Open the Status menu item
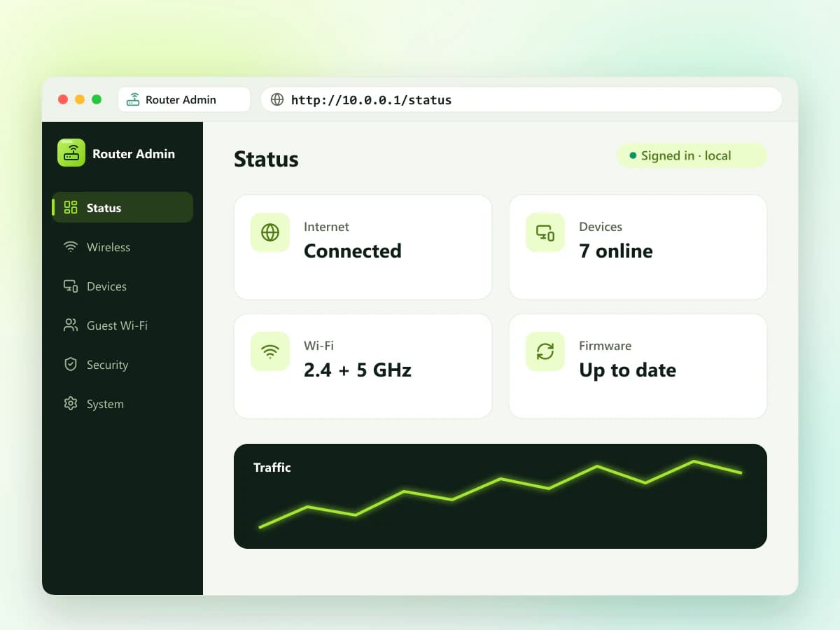 [122, 207]
